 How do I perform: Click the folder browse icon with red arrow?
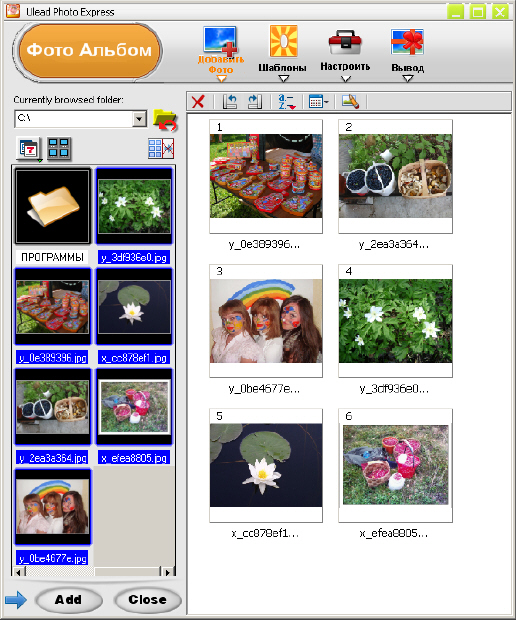[x=165, y=120]
